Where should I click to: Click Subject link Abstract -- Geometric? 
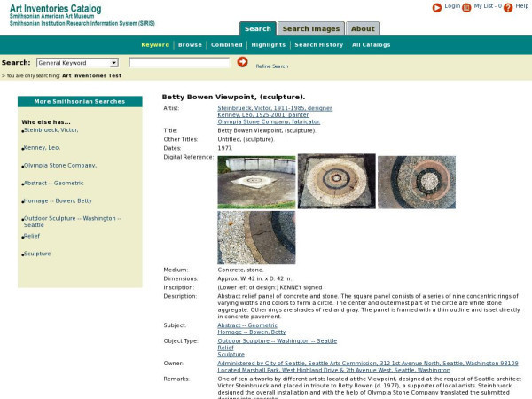tap(247, 325)
